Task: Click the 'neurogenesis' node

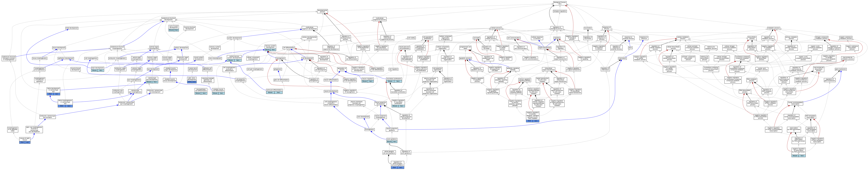Action: (x=280, y=58)
